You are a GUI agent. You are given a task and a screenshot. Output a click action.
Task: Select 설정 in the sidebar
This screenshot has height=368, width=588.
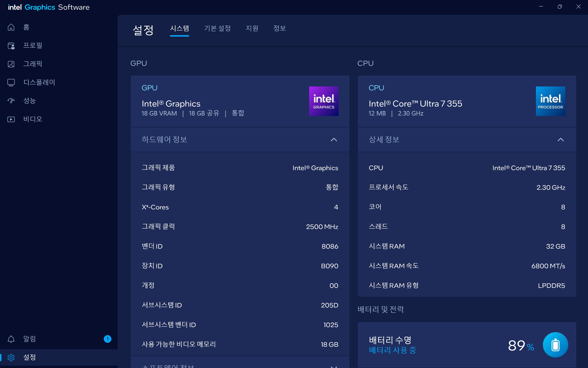(29, 357)
